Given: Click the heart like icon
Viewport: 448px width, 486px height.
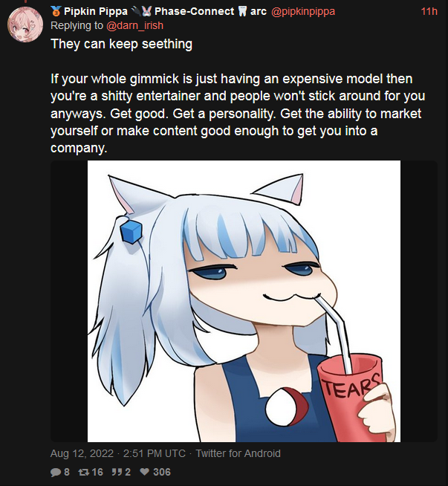Looking at the screenshot, I should [x=144, y=472].
